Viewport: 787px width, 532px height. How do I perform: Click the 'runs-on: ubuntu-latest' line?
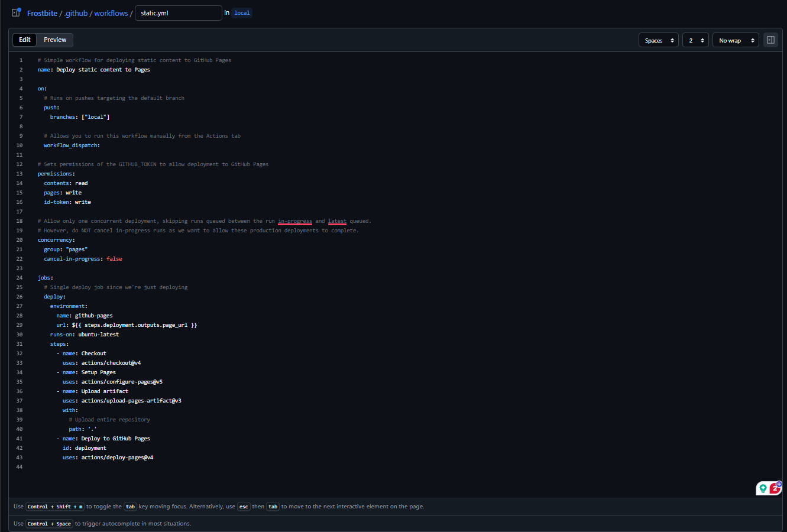point(85,335)
